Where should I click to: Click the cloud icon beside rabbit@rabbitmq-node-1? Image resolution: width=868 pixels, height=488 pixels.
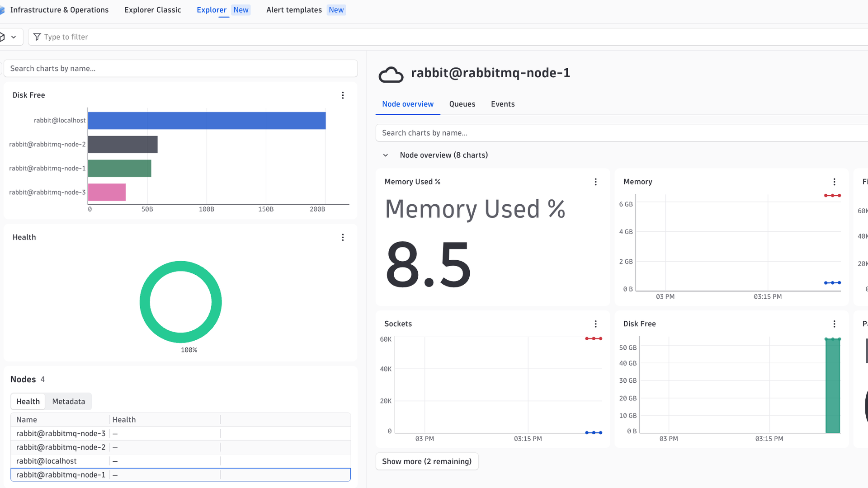point(391,75)
